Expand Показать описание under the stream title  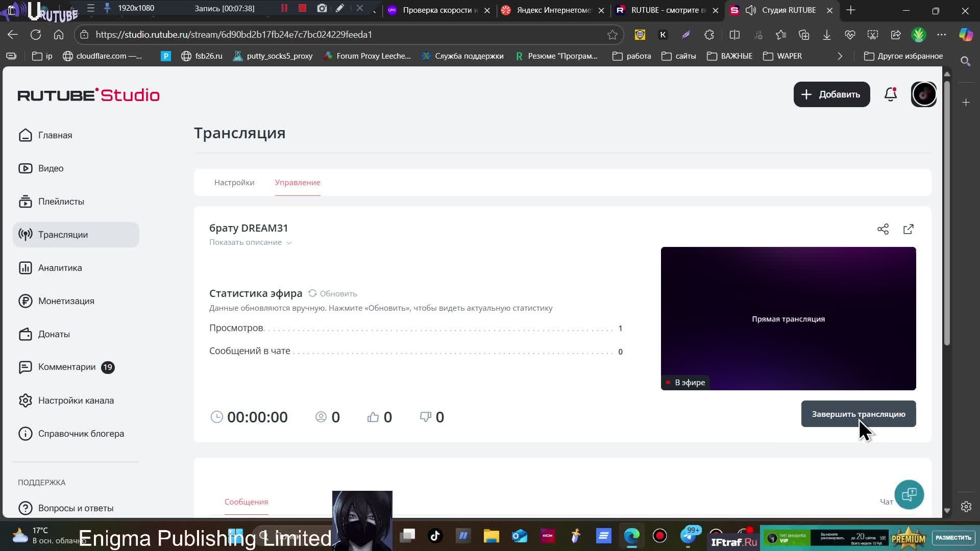pyautogui.click(x=250, y=242)
